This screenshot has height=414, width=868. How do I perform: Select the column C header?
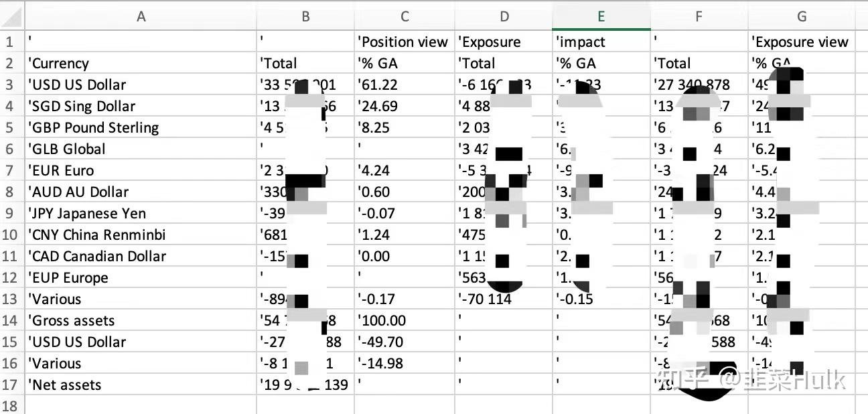pos(405,16)
